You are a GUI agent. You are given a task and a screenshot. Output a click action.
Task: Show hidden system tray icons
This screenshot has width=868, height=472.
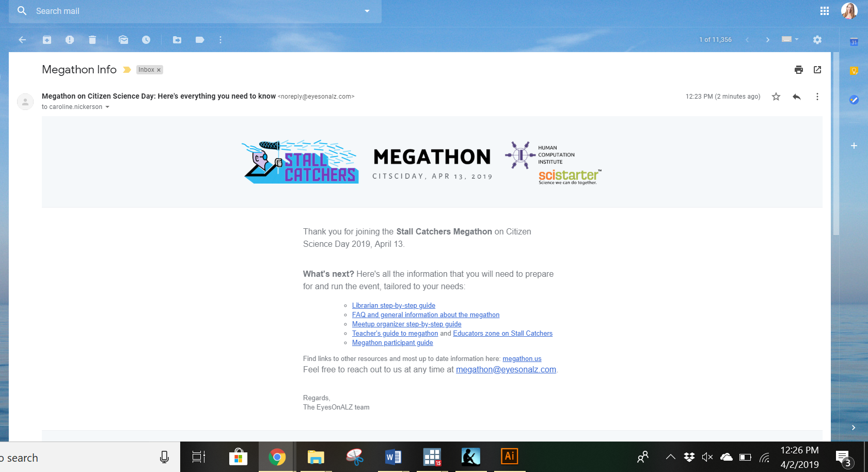670,457
